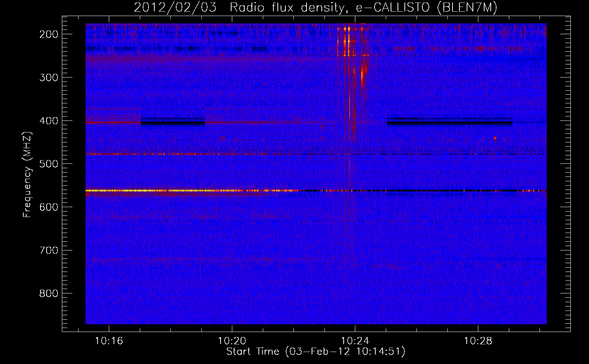This screenshot has height=364, width=589.
Task: Click the long dark band near 400 MHz after 10:25
Action: coord(449,122)
